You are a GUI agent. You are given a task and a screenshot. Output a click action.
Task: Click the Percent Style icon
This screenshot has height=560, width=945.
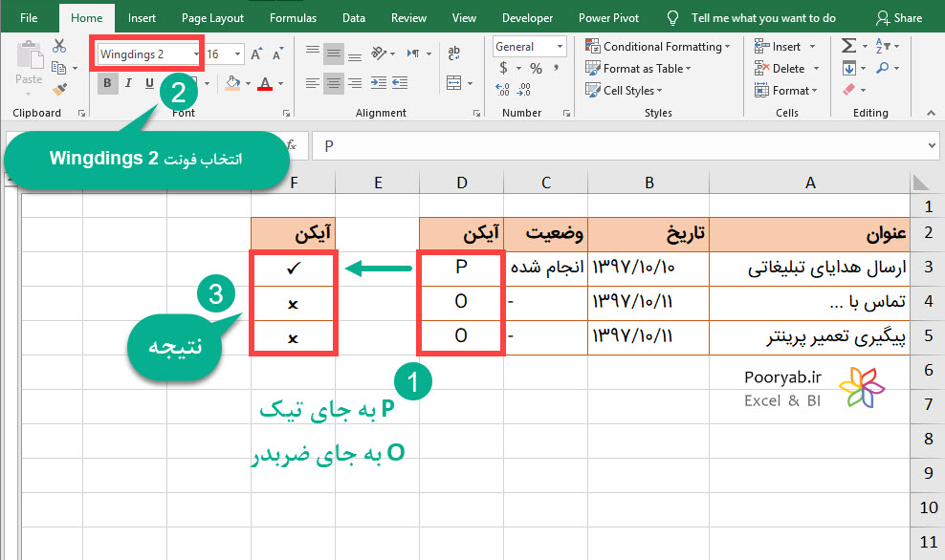[538, 68]
